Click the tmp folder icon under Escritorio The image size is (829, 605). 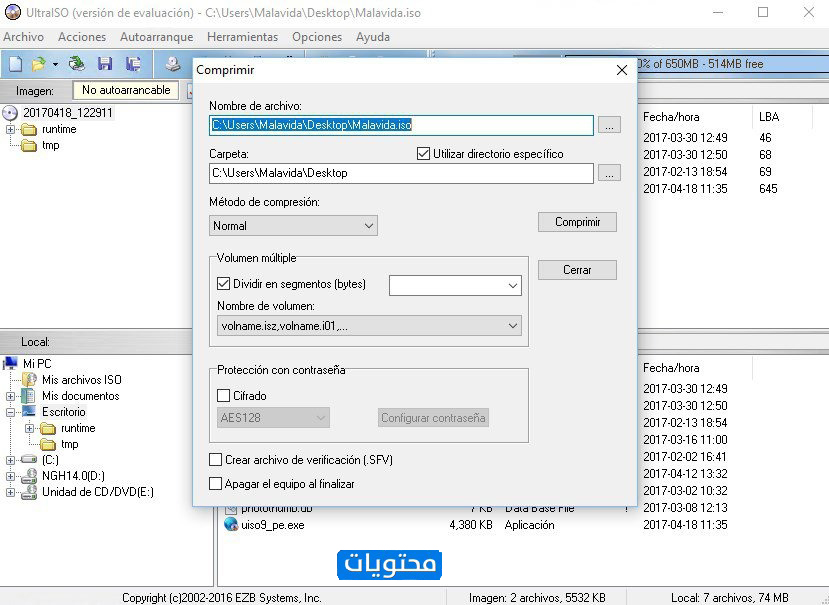[x=48, y=444]
